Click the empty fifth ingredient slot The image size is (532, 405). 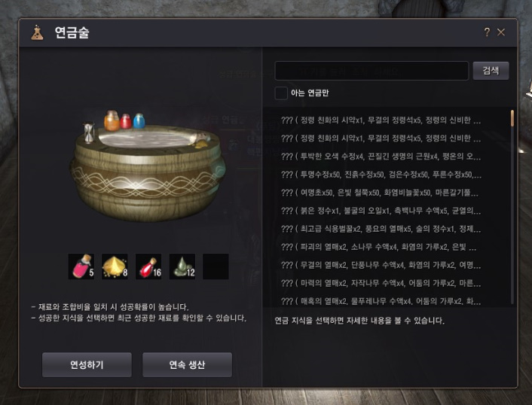tap(216, 266)
